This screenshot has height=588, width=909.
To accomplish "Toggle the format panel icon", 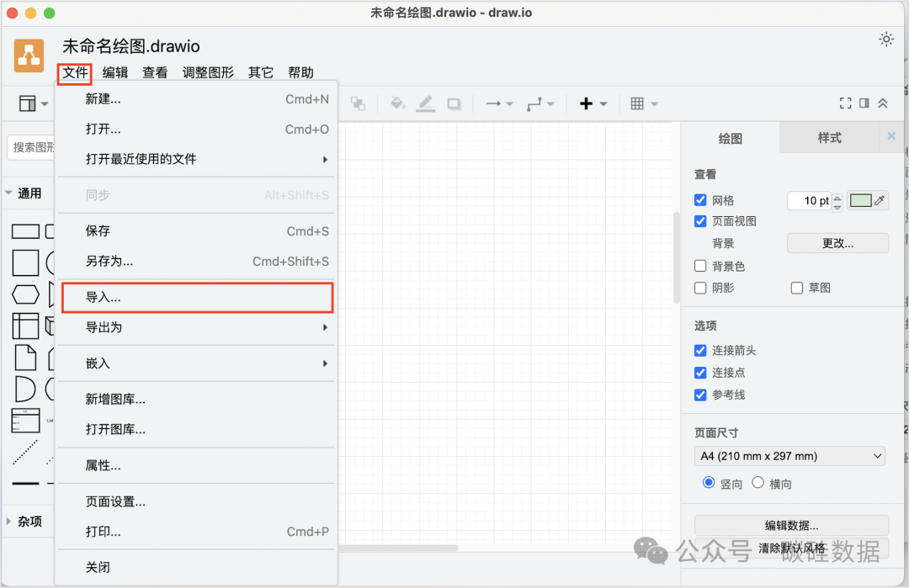I will coord(864,103).
